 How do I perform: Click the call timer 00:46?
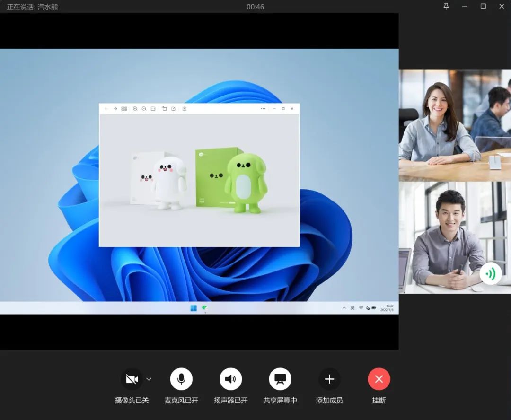point(255,7)
